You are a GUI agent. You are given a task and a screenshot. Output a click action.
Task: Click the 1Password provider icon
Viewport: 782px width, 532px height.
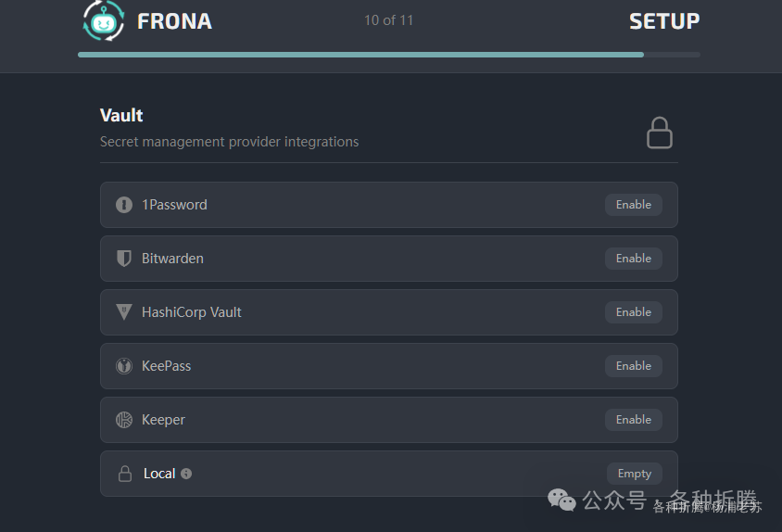pos(124,205)
